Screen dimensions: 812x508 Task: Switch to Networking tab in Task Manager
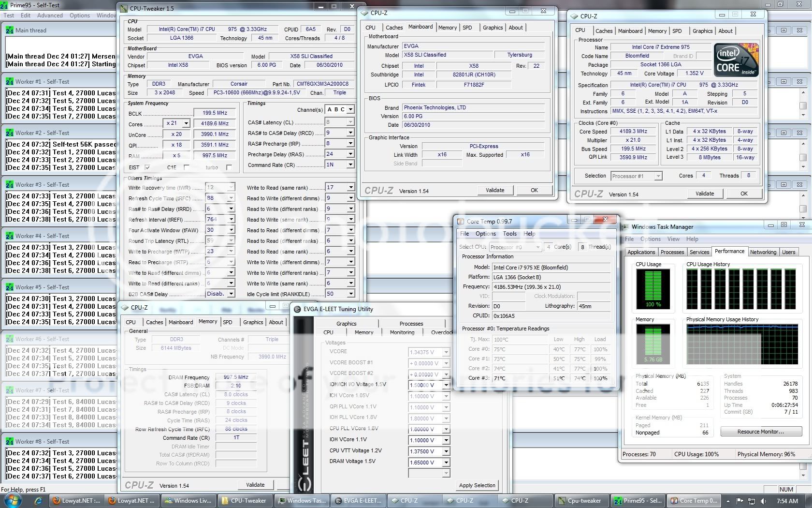point(763,252)
